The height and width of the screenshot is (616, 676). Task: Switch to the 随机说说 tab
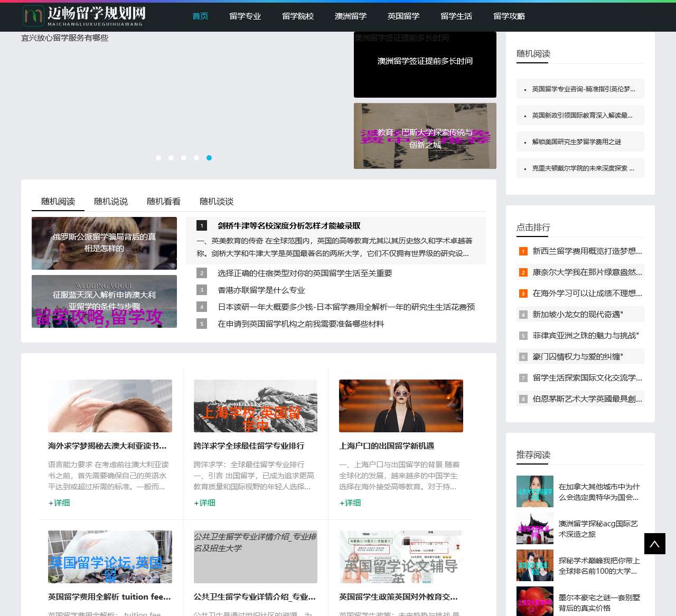pos(111,201)
